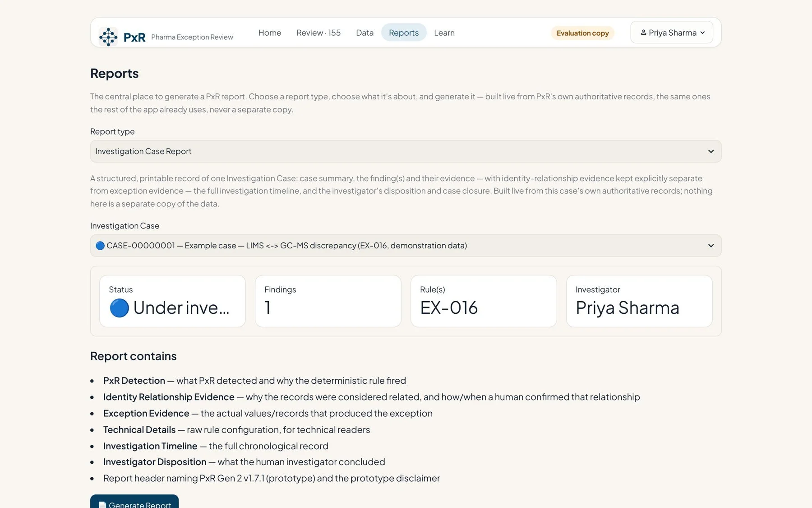Select the Reports tab
The height and width of the screenshot is (508, 812).
(x=404, y=33)
